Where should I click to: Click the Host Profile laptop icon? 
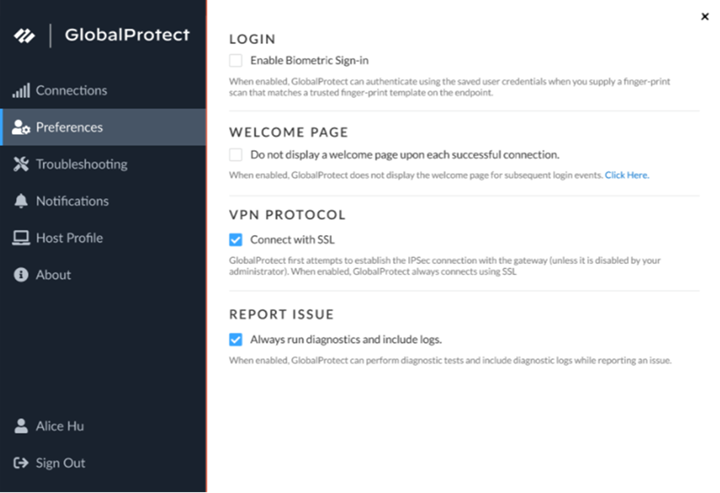20,238
